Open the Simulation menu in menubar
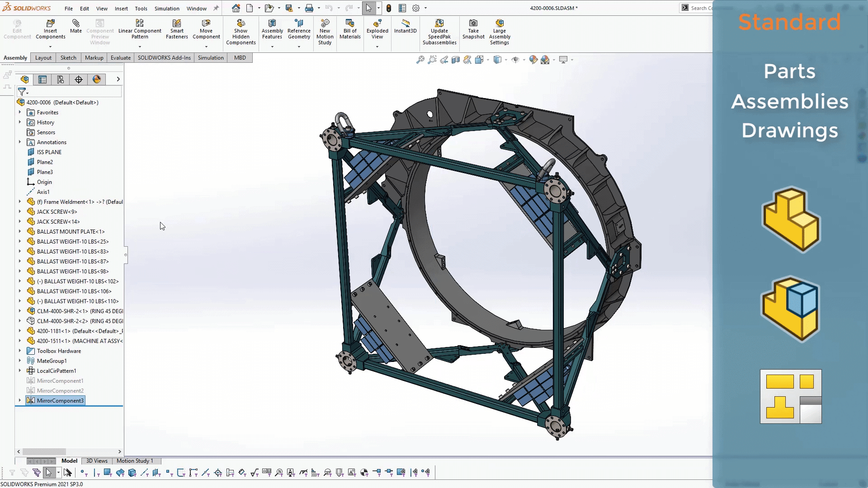Viewport: 868px width, 488px height. pos(166,8)
